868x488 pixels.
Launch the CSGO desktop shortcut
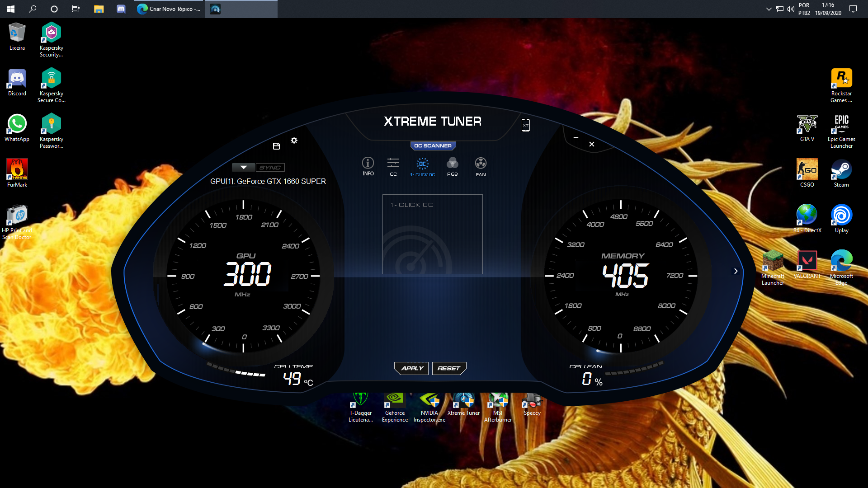pyautogui.click(x=807, y=173)
